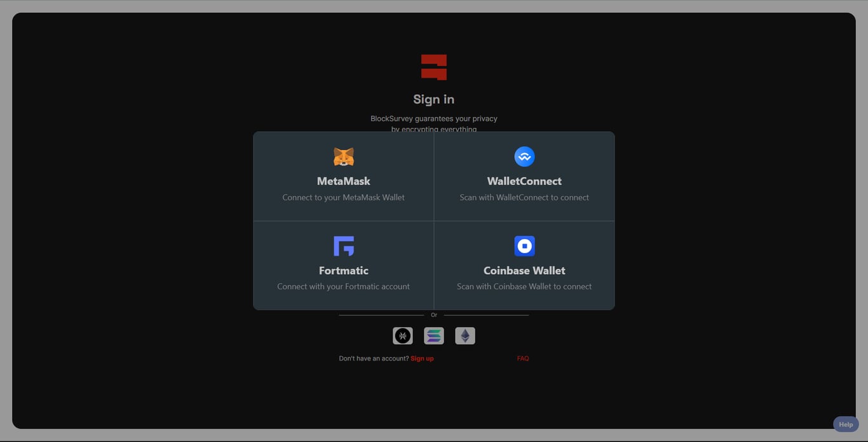Click "Scan with Coinbase Wallet to connect" text
The height and width of the screenshot is (442, 868).
pyautogui.click(x=524, y=286)
